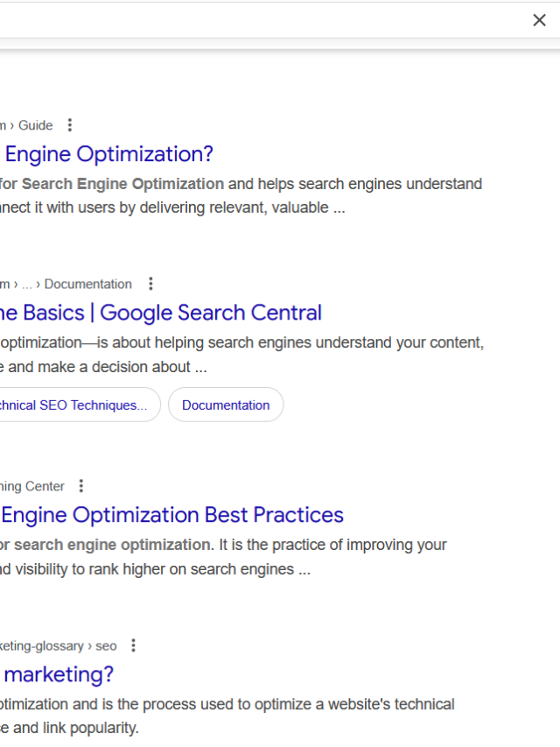Clear the search box with the X icon
This screenshot has height=747, width=560.
coord(539,20)
